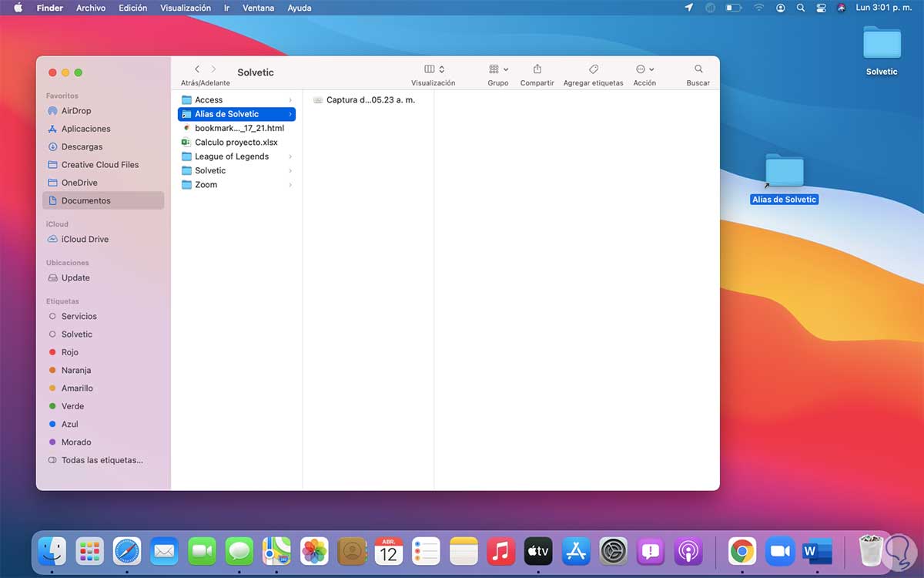Expand the Zoom folder chevron

point(290,185)
